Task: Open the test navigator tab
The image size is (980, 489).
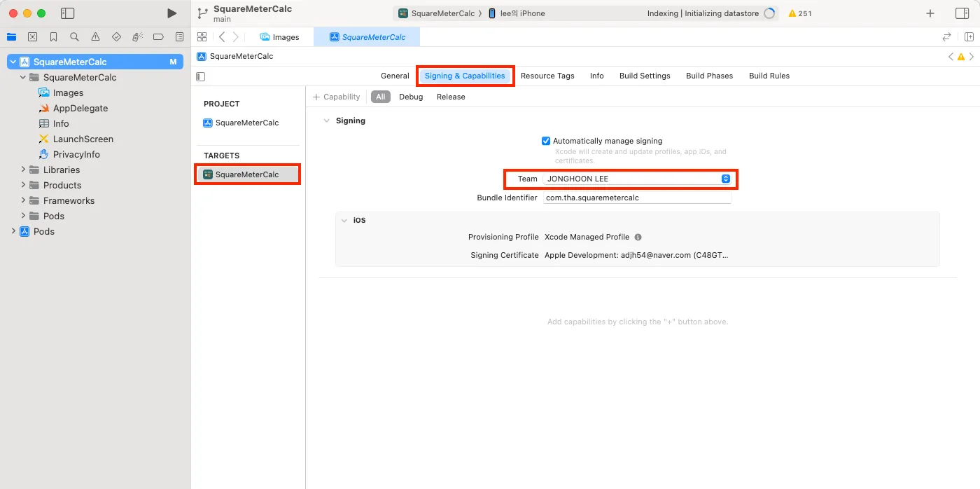Action: pos(116,37)
